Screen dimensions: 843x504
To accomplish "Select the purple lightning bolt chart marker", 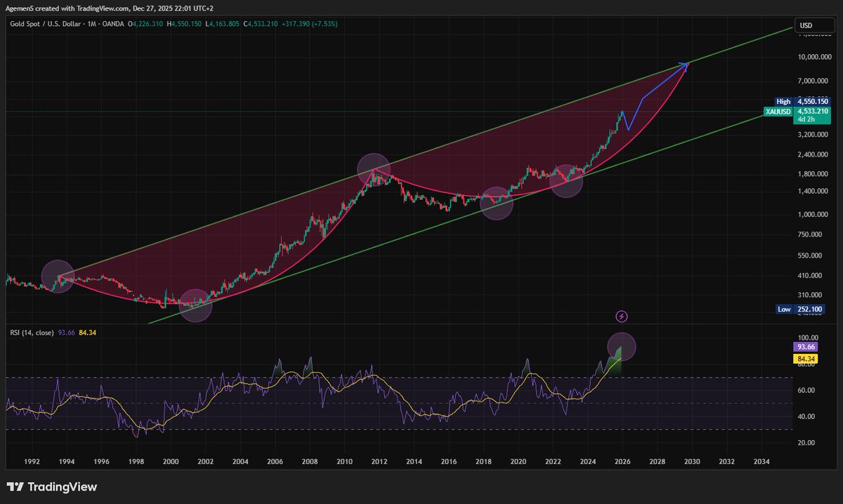I will (x=622, y=316).
